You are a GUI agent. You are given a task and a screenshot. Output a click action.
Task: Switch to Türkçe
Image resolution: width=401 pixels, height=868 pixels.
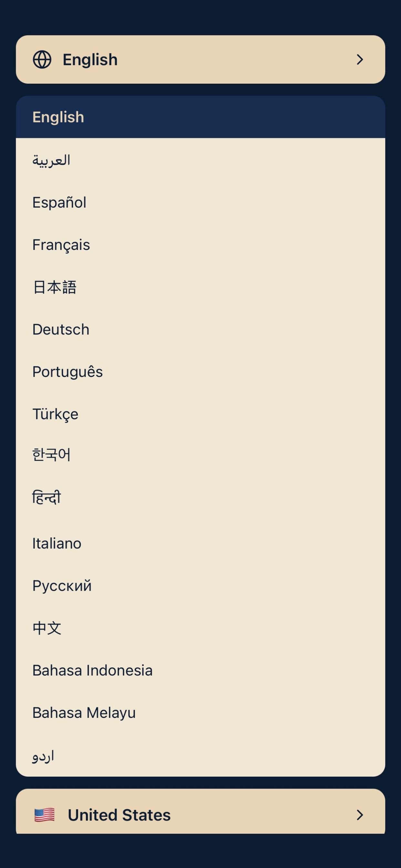[x=200, y=414]
